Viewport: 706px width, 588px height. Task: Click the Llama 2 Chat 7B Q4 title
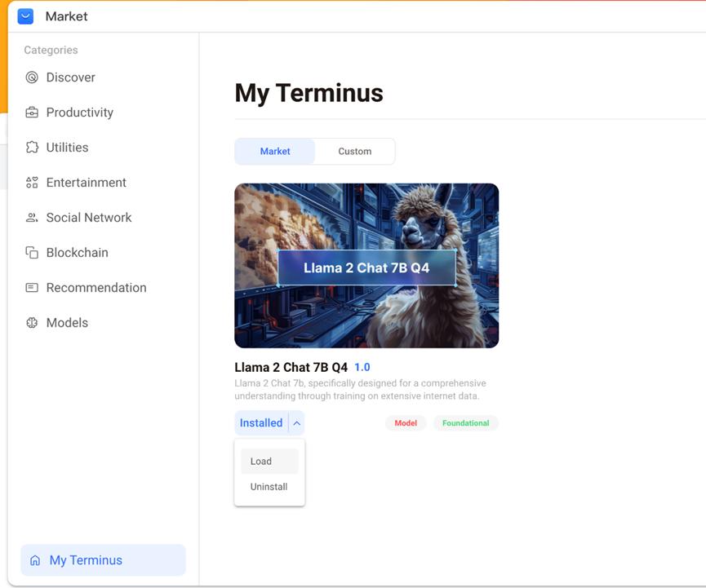pyautogui.click(x=291, y=367)
